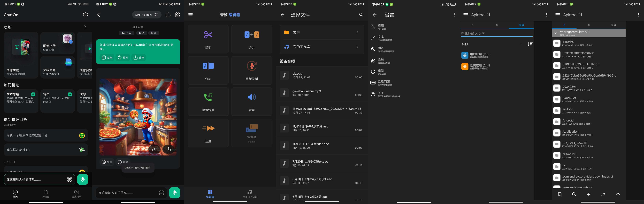This screenshot has height=204, width=644.
Task: Open the 裁剪 scissors tool
Action: coord(208,39)
